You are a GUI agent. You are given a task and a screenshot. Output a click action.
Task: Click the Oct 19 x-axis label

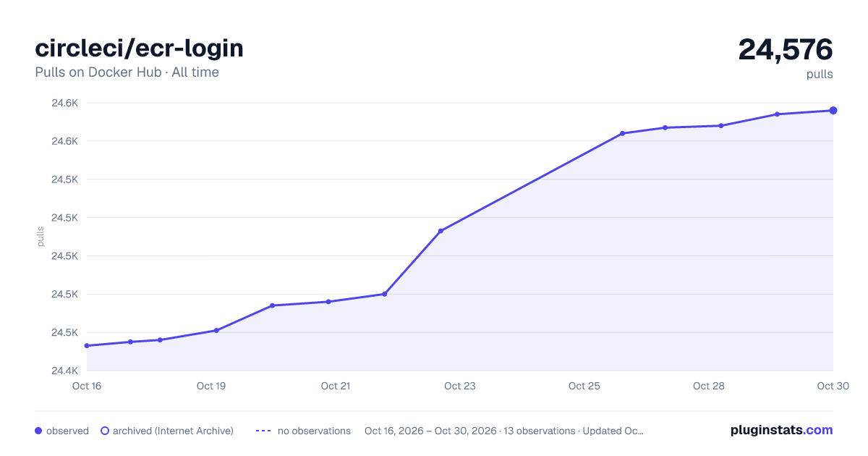pos(211,386)
